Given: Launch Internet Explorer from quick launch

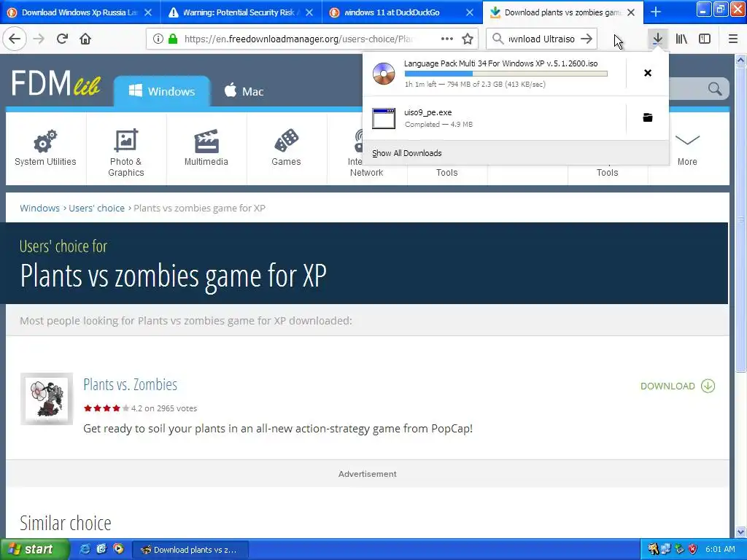Looking at the screenshot, I should (x=85, y=549).
